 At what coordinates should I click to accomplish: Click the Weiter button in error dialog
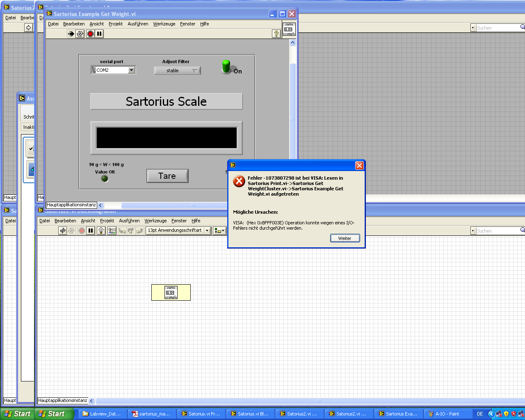pos(345,238)
